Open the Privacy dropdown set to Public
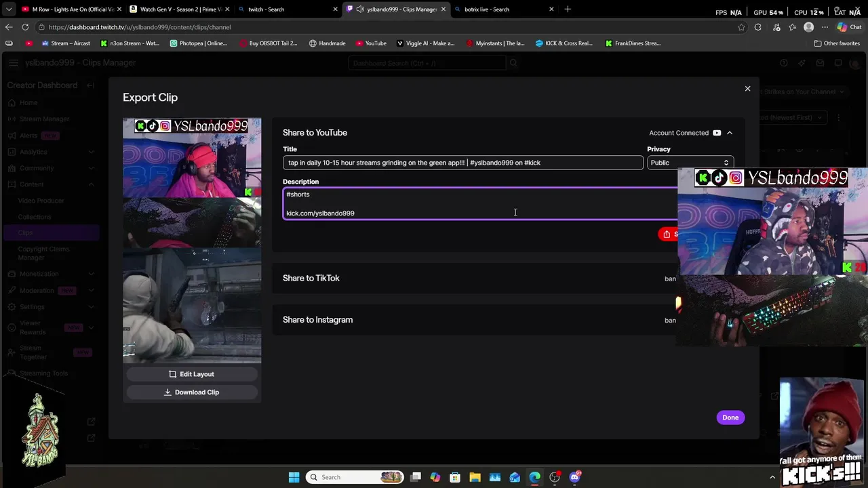 [690, 163]
